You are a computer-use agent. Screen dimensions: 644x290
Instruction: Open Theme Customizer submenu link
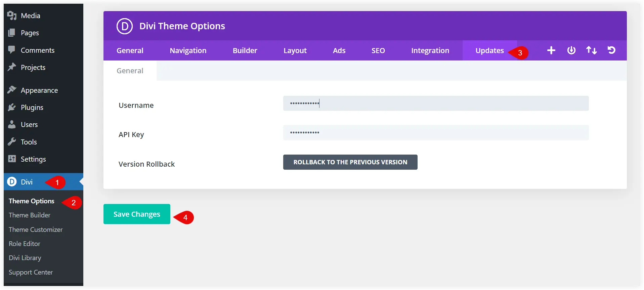coord(36,230)
